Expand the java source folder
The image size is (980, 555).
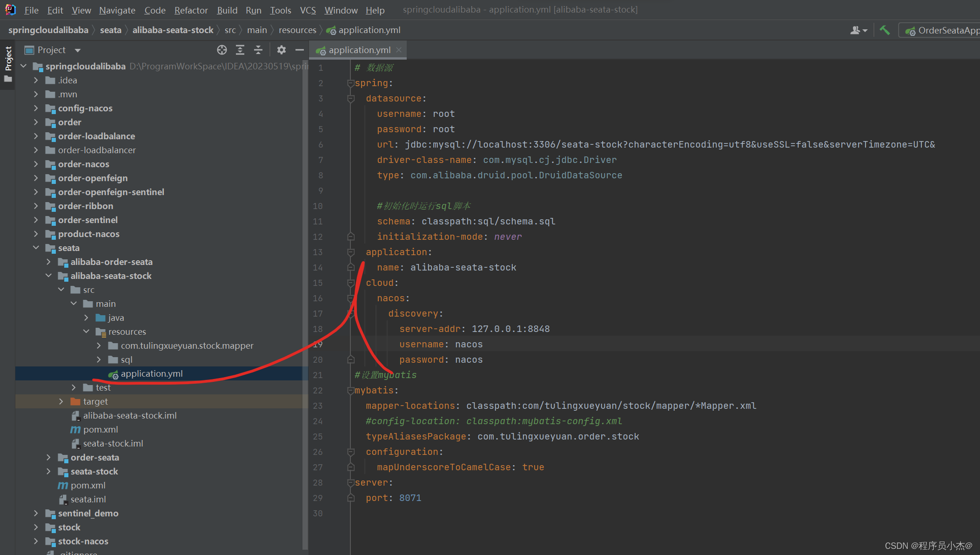(86, 318)
